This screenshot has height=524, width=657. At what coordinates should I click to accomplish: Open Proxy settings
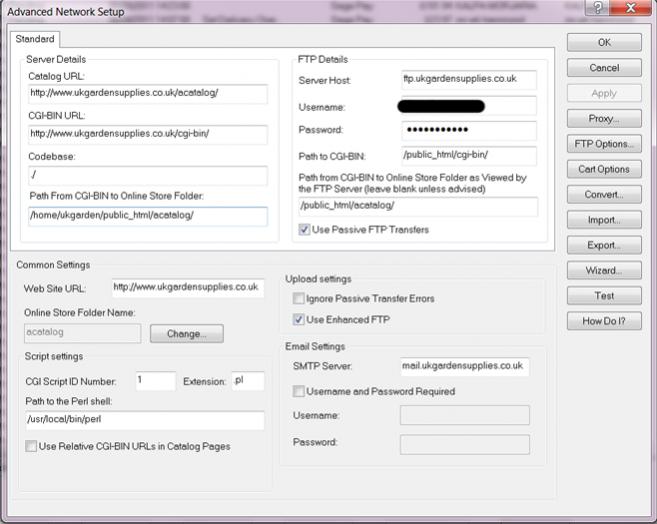tap(604, 119)
